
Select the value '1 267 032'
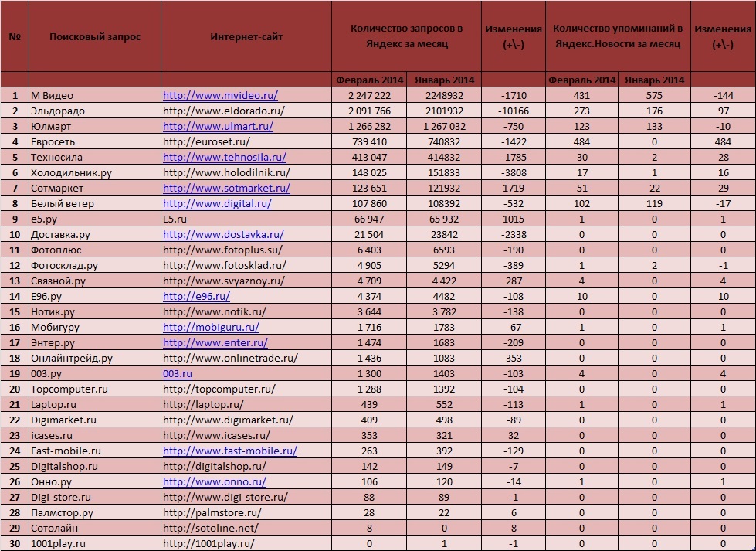[444, 127]
